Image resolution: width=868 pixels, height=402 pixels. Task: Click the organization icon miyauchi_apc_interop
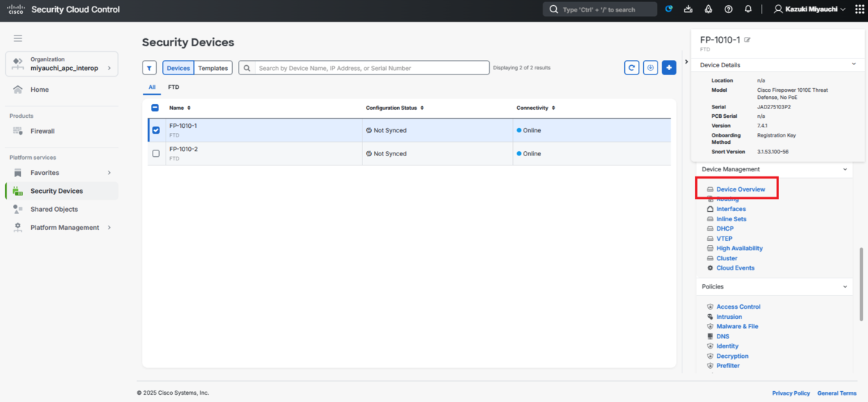[x=18, y=64]
